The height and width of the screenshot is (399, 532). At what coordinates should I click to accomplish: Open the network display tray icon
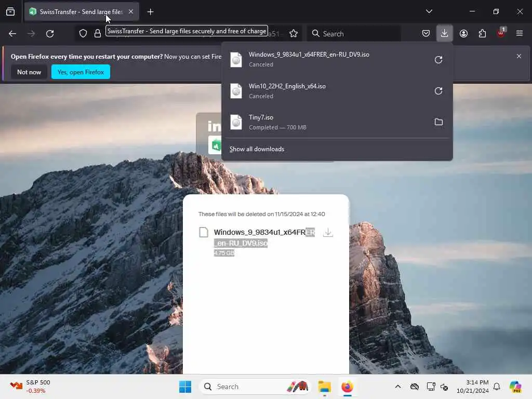(x=431, y=387)
